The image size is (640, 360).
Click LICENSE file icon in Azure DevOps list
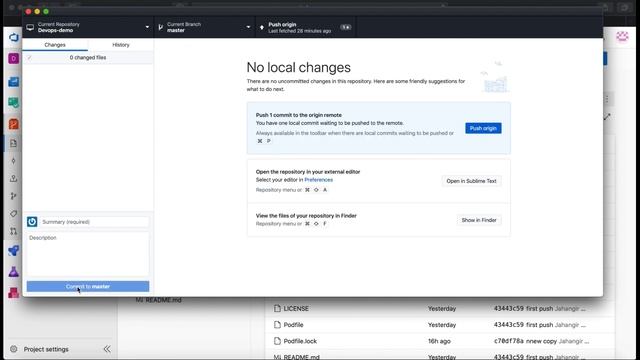coord(278,309)
